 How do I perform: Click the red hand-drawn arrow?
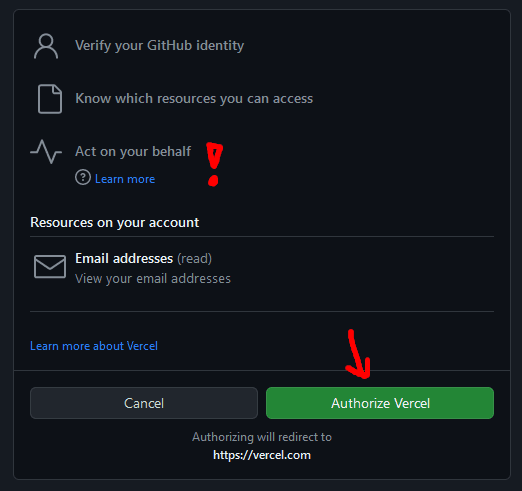[358, 354]
